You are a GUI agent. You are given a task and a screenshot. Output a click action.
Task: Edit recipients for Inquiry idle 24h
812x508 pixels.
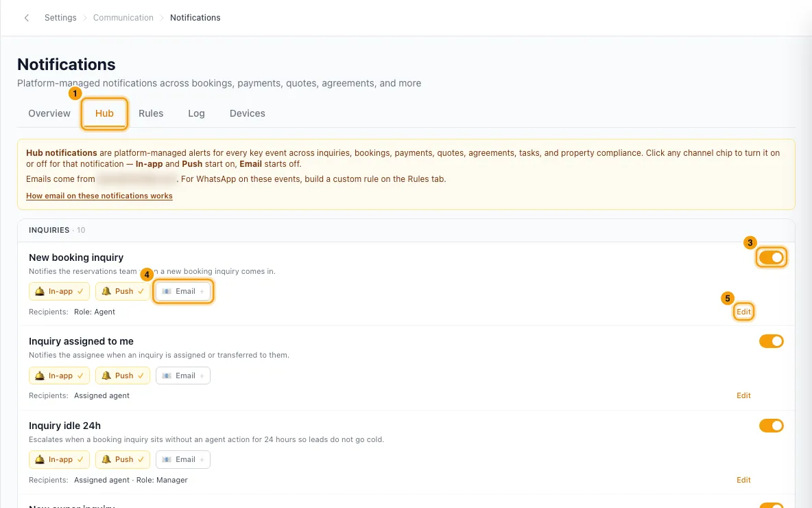[743, 480]
